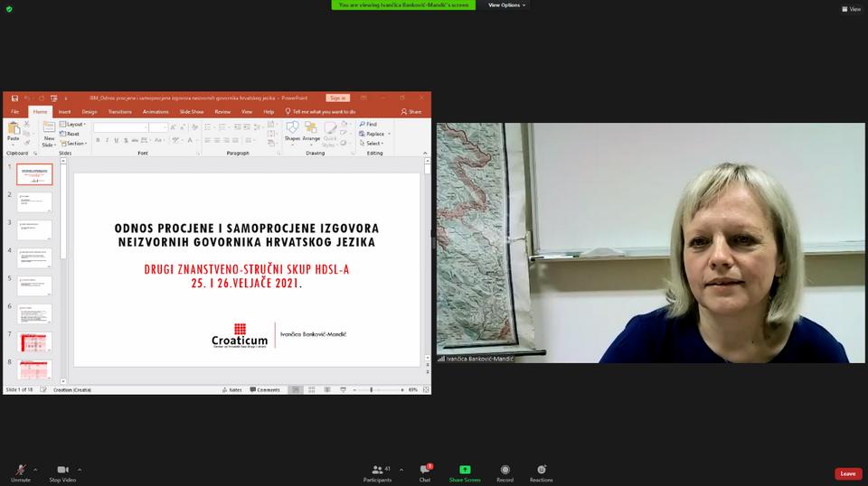Click the Zoom Record button

(x=505, y=473)
